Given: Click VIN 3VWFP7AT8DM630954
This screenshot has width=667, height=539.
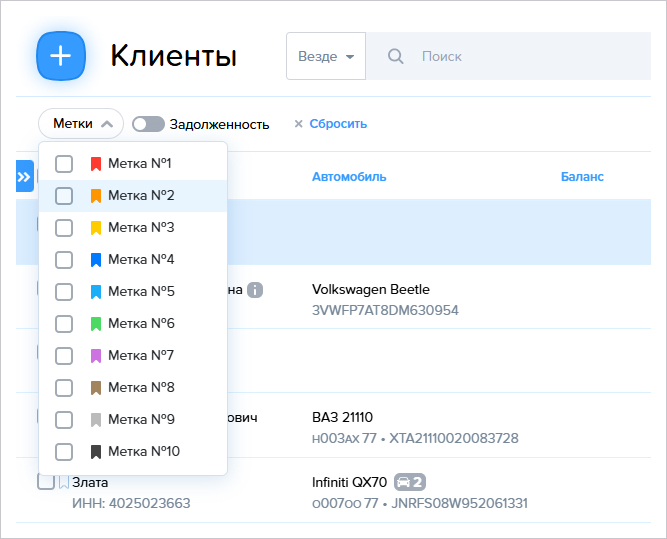Looking at the screenshot, I should click(385, 310).
